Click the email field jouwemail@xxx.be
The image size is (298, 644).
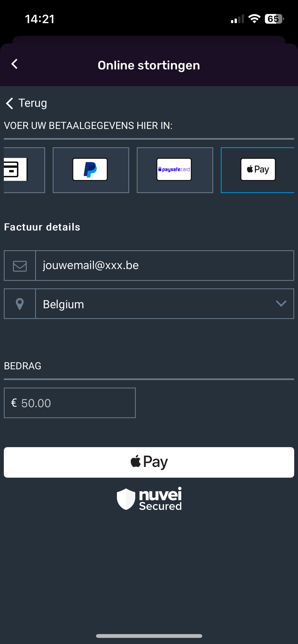point(165,266)
